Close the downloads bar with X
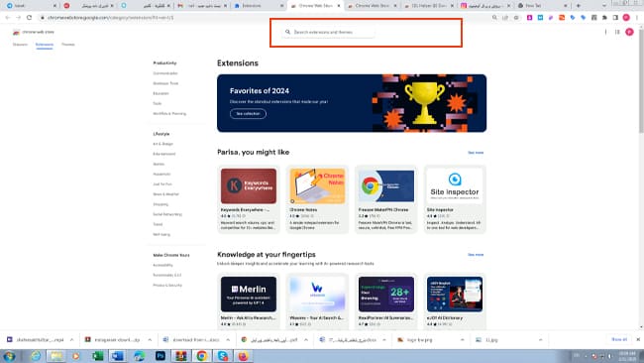644x363 pixels. click(638, 339)
